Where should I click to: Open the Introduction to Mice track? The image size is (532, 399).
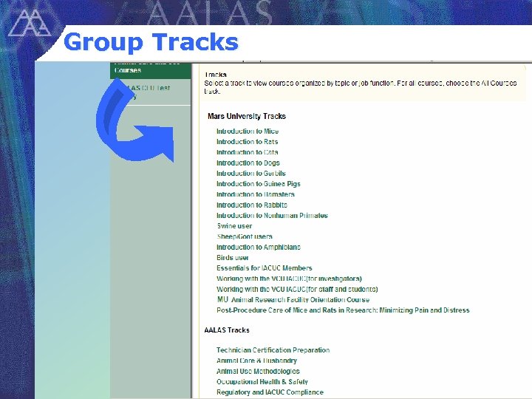pyautogui.click(x=248, y=132)
